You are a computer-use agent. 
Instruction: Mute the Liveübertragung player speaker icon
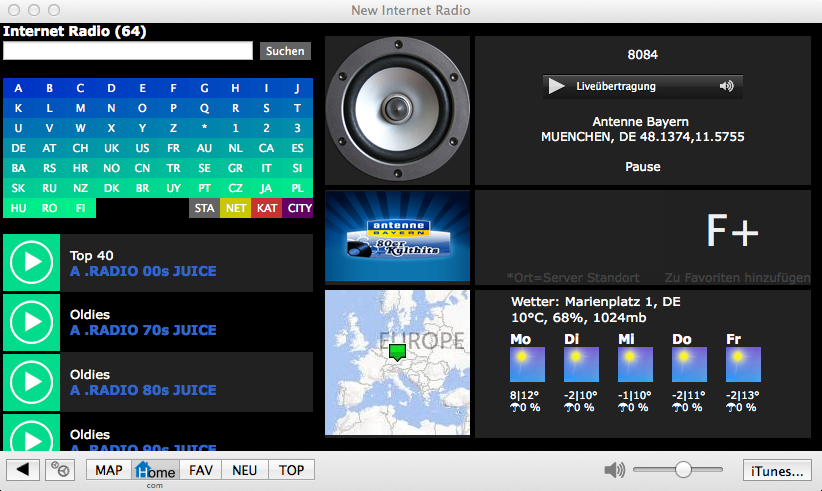pyautogui.click(x=727, y=86)
